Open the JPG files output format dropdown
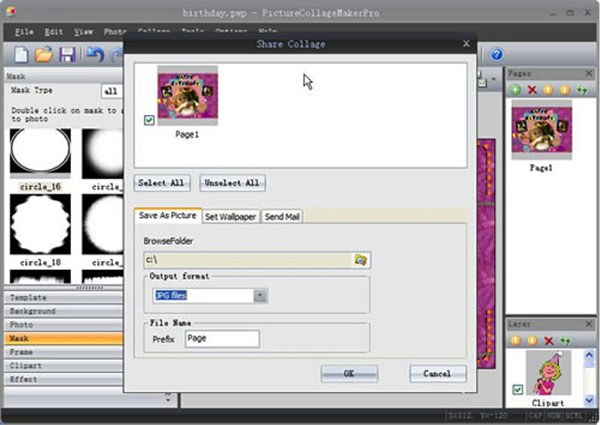Screen dimensions: 600x425 (260, 296)
